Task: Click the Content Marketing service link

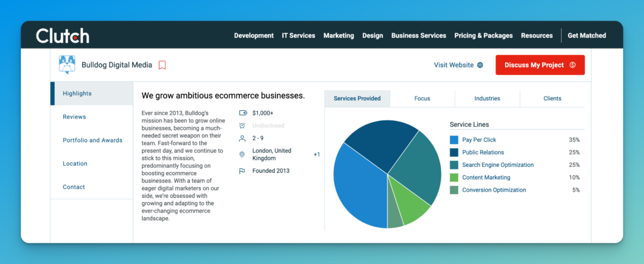Action: [486, 178]
